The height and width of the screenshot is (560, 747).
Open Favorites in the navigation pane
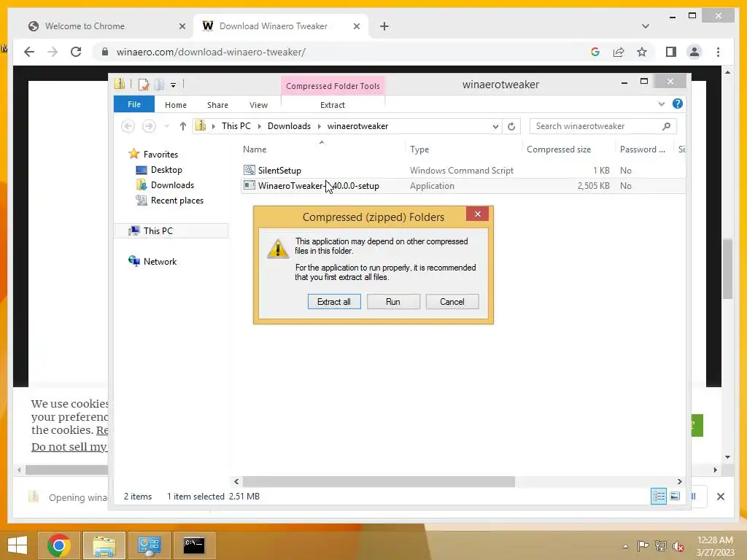point(160,155)
